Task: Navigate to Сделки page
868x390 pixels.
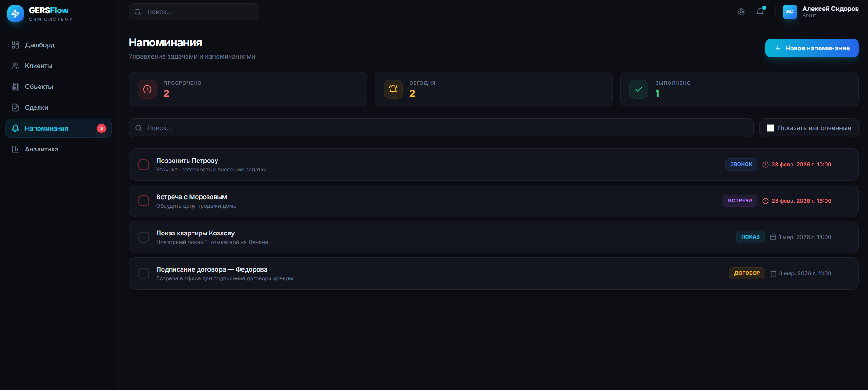Action: pos(36,107)
